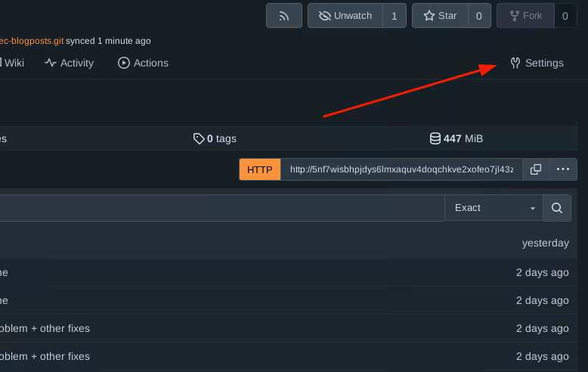
Task: Click the RSS feed icon button
Action: click(284, 16)
